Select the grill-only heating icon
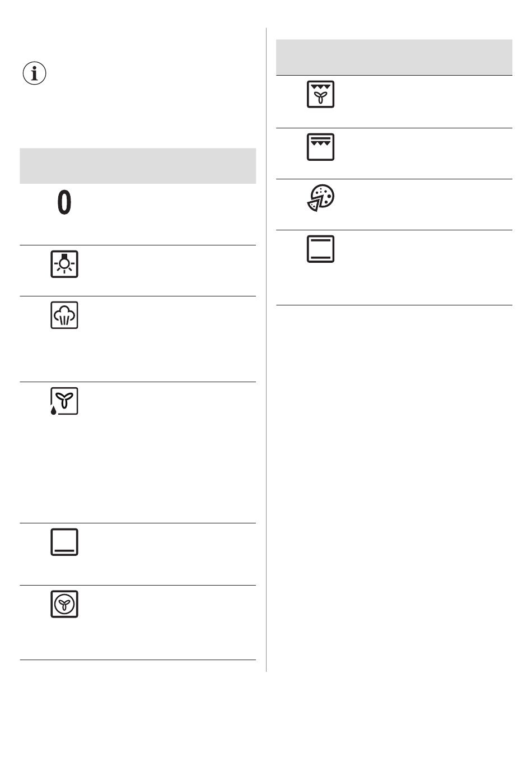This screenshot has height=775, width=532. click(x=321, y=147)
